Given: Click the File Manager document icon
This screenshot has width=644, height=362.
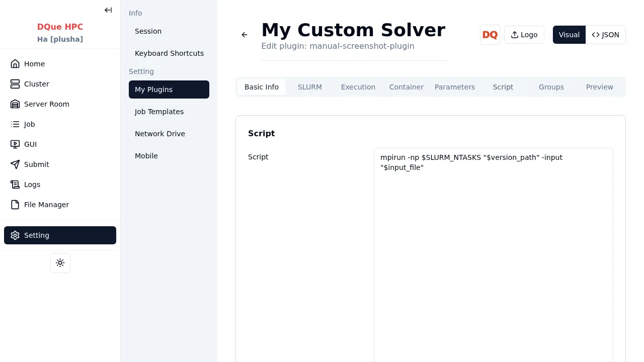Looking at the screenshot, I should (x=15, y=205).
